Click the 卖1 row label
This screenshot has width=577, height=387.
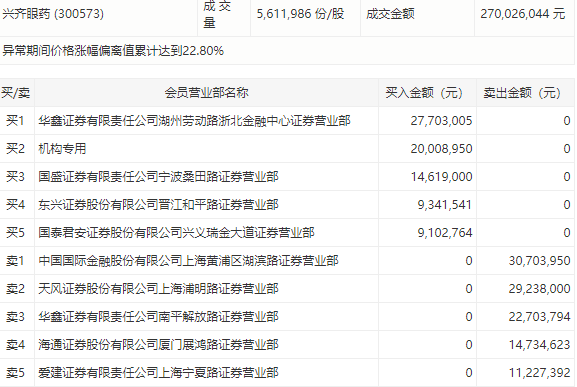coord(15,261)
